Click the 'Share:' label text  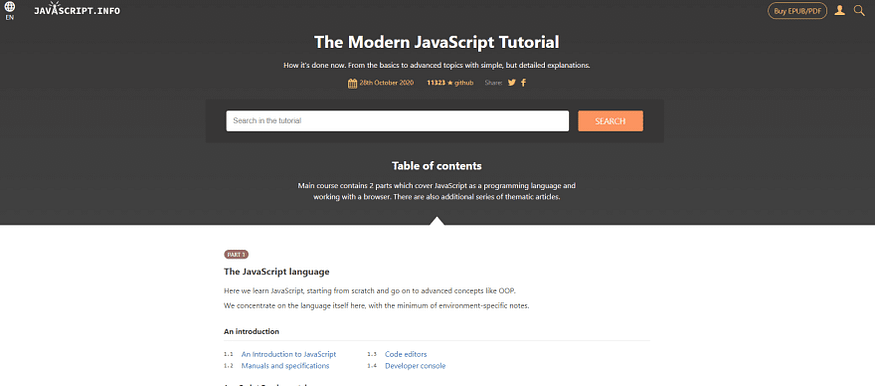click(x=493, y=83)
